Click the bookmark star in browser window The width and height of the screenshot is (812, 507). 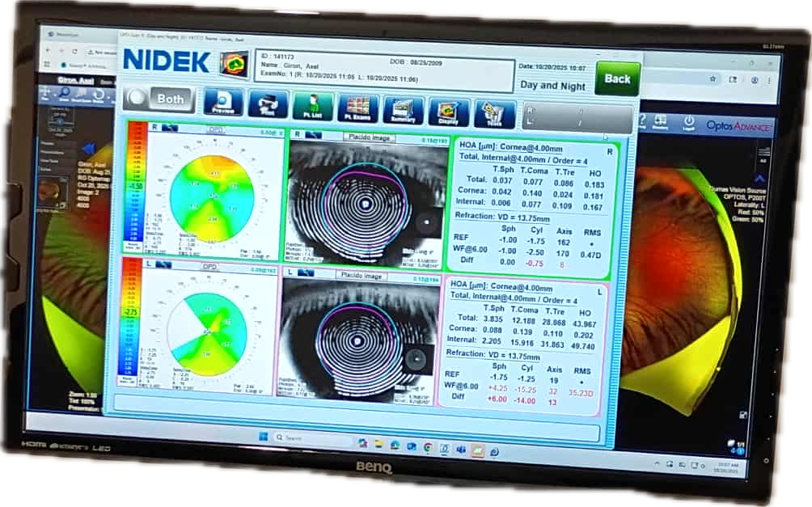click(x=713, y=78)
